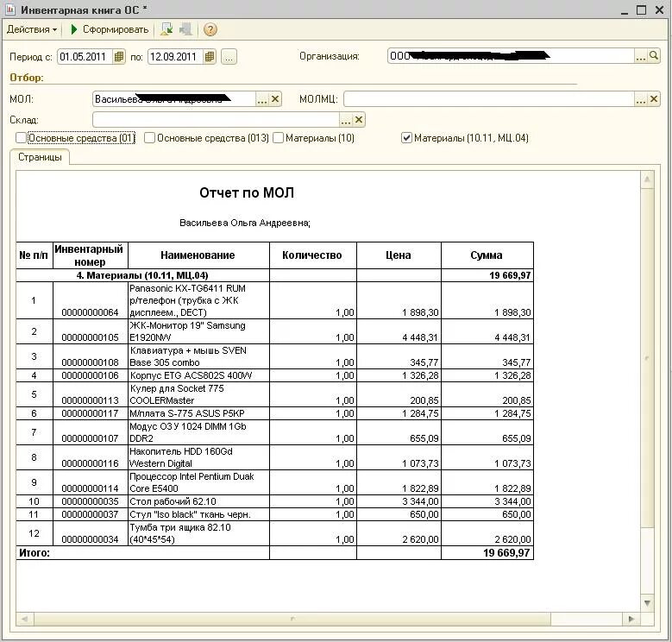Enable Основные средства (01) checkbox

(x=21, y=138)
